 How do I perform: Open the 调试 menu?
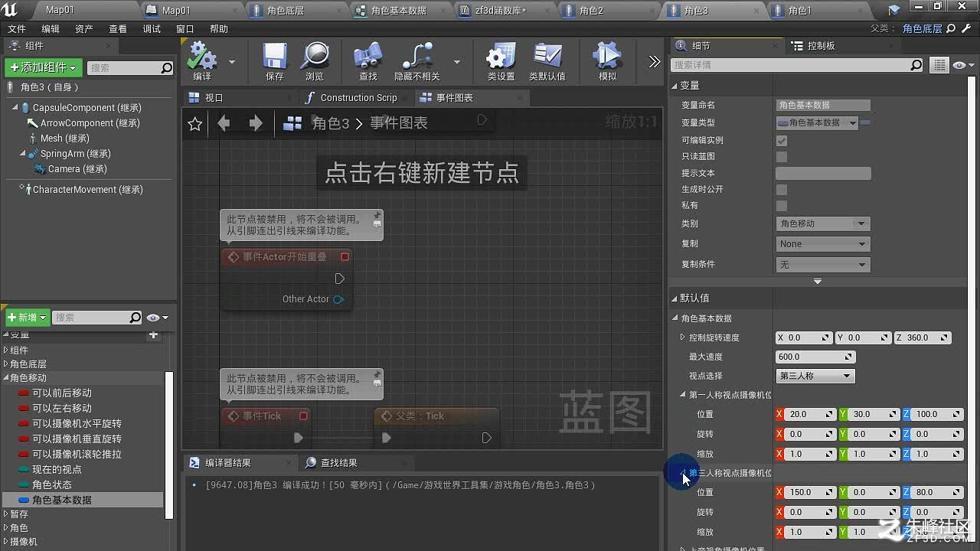point(152,29)
